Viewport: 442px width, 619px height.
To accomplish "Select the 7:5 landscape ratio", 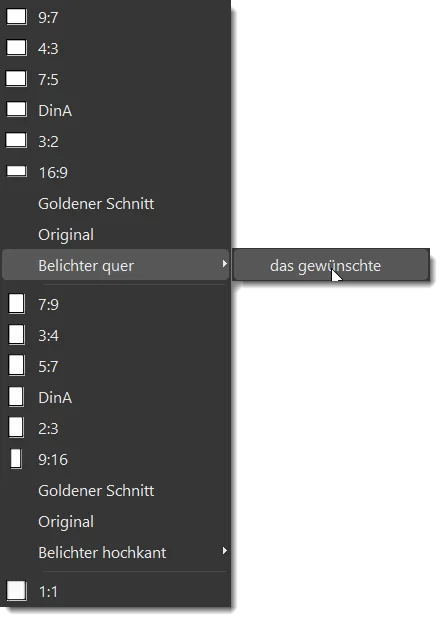I will click(115, 79).
